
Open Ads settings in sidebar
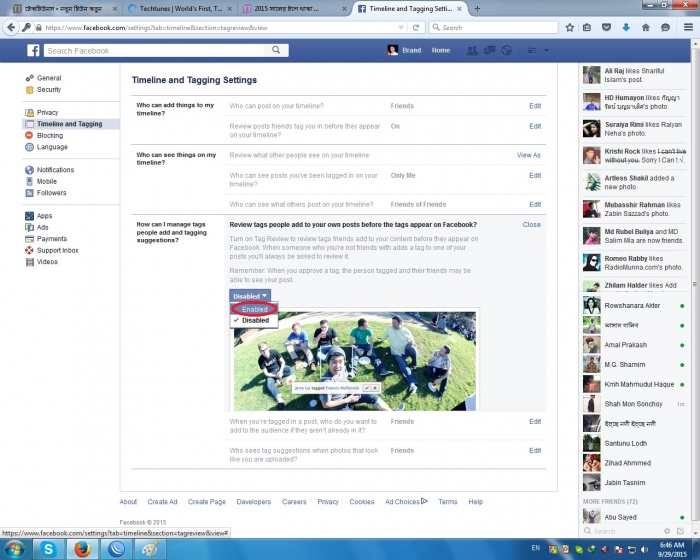coord(42,227)
